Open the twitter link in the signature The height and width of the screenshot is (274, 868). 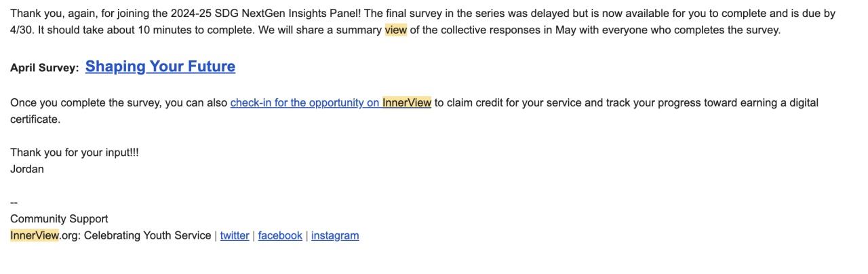tap(235, 236)
